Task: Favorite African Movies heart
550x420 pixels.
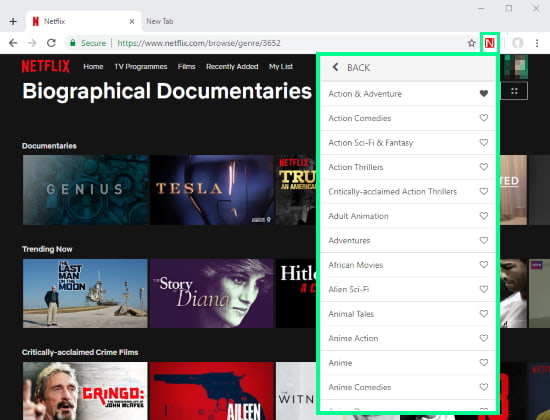Action: coord(484,265)
